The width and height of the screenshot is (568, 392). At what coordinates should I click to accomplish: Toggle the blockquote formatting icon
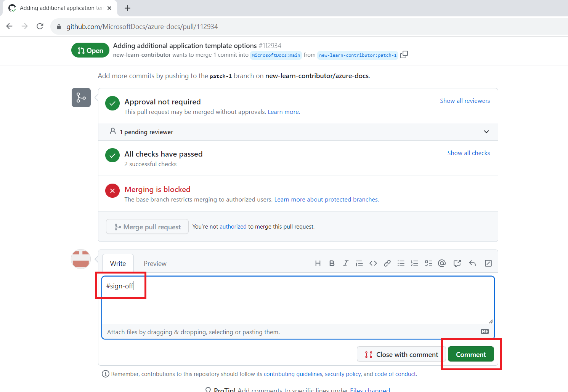[x=359, y=263]
